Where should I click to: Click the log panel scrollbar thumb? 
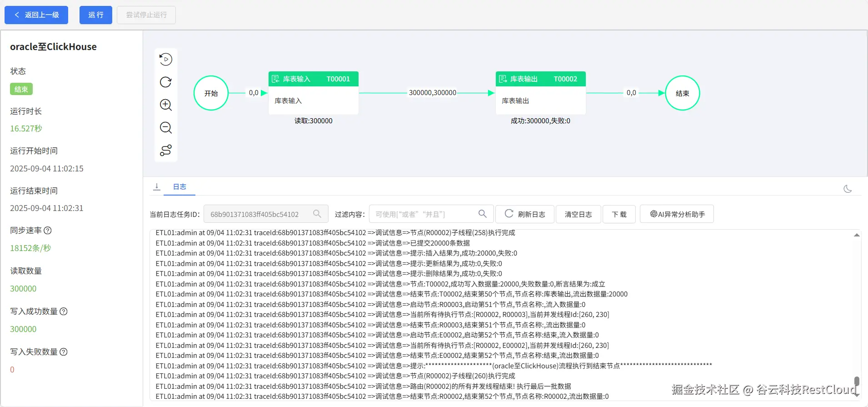(857, 381)
